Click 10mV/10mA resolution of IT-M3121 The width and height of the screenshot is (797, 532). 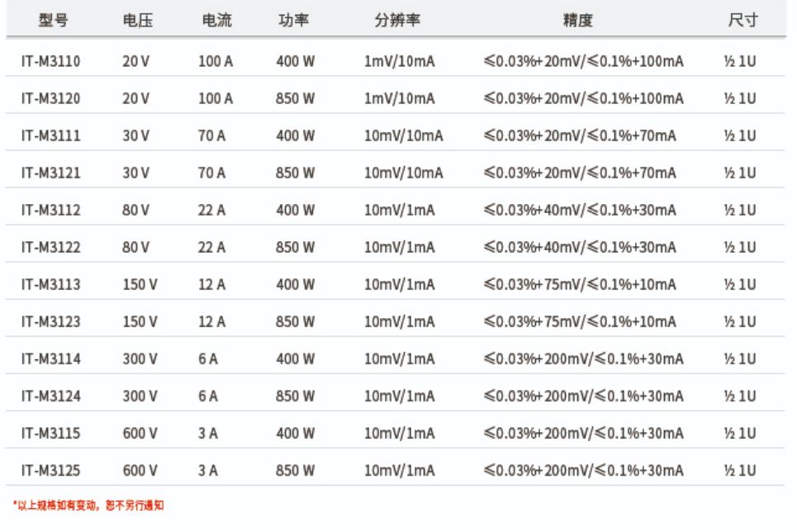tap(404, 173)
